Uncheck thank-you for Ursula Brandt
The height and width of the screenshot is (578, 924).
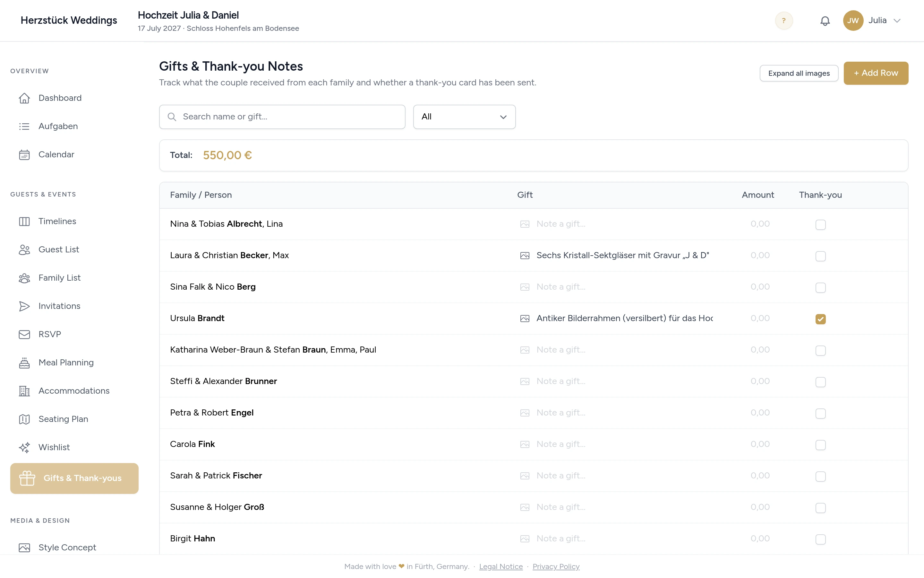pos(820,319)
